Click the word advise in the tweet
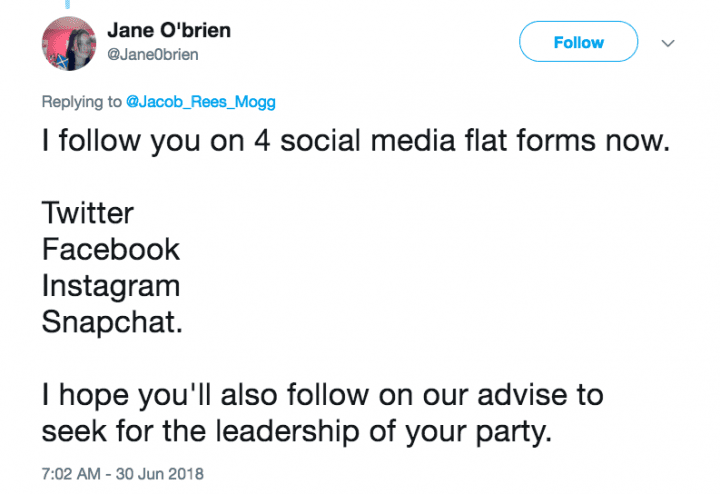The height and width of the screenshot is (494, 720). pyautogui.click(x=522, y=395)
